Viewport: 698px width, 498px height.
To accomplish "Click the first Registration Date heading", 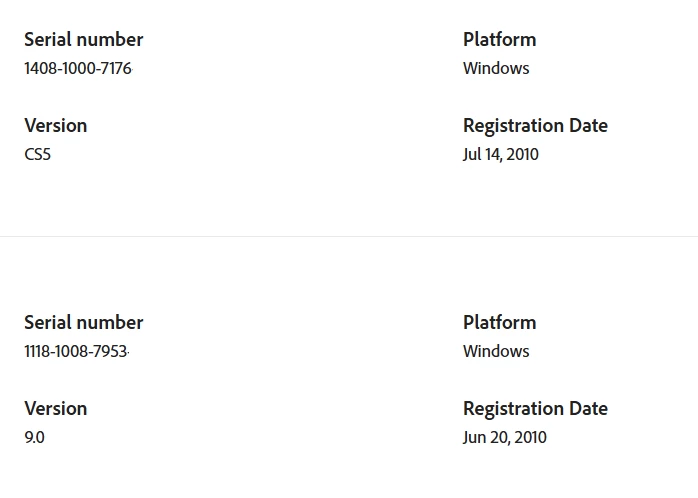I will (535, 126).
